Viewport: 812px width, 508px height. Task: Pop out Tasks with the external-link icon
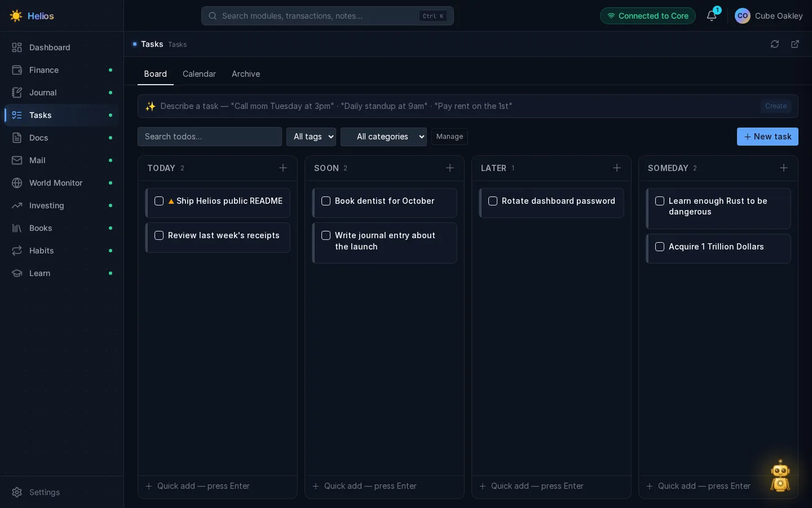[795, 44]
